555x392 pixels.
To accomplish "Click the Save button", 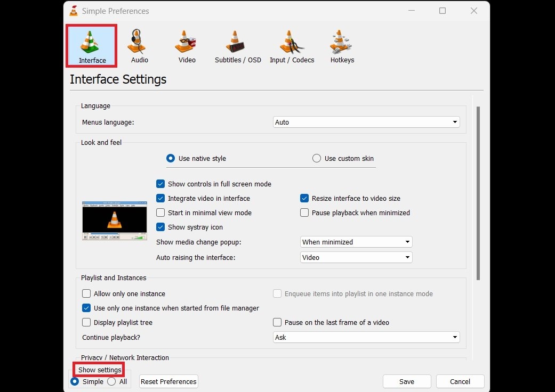I will pos(407,382).
